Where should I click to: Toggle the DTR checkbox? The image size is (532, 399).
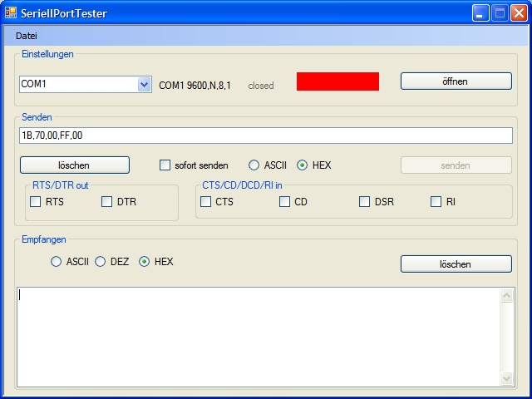click(107, 201)
